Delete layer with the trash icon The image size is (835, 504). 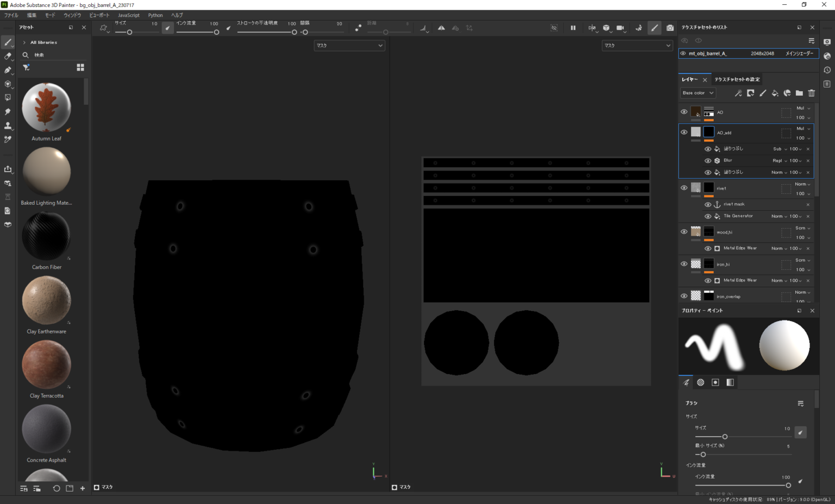[811, 93]
